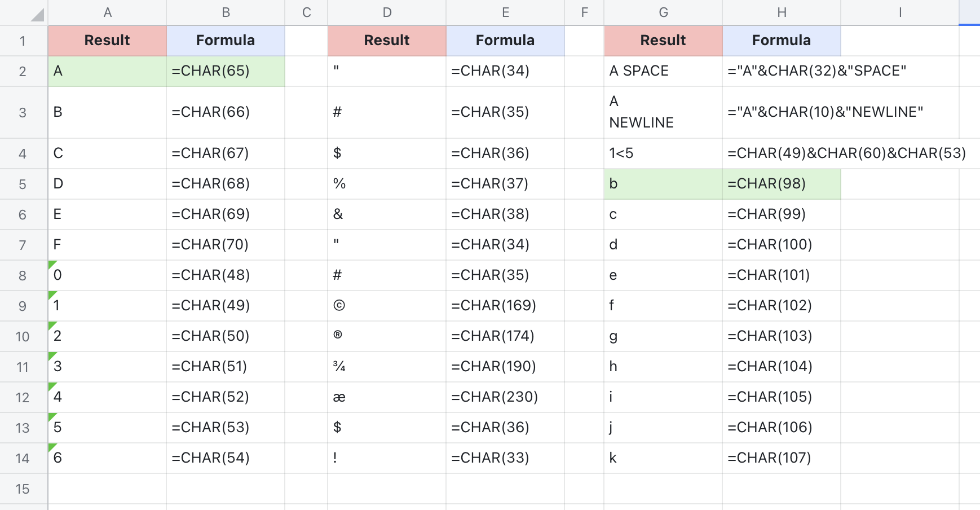This screenshot has width=980, height=510.
Task: Click the cell containing =CHAR(169)
Action: [505, 305]
